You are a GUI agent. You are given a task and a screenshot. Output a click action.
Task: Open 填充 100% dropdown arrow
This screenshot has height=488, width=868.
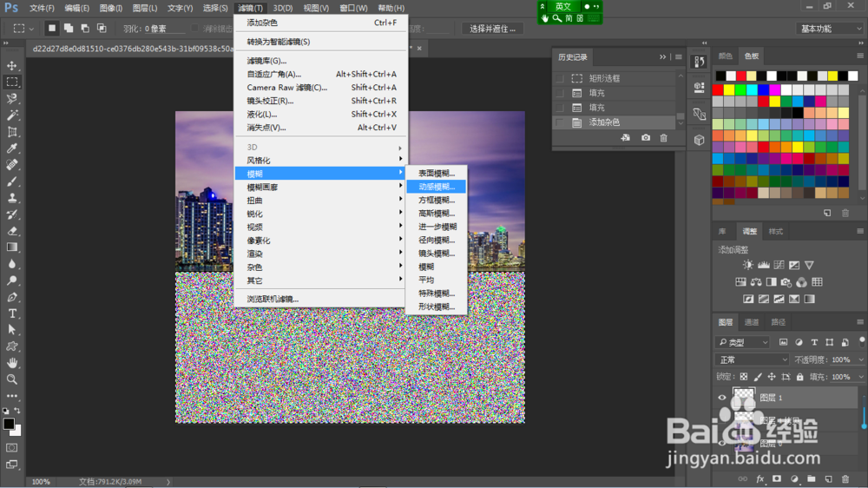[861, 377]
